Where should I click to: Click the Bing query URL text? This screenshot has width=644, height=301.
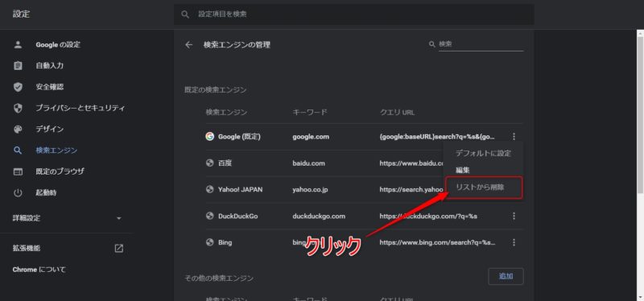tap(437, 242)
